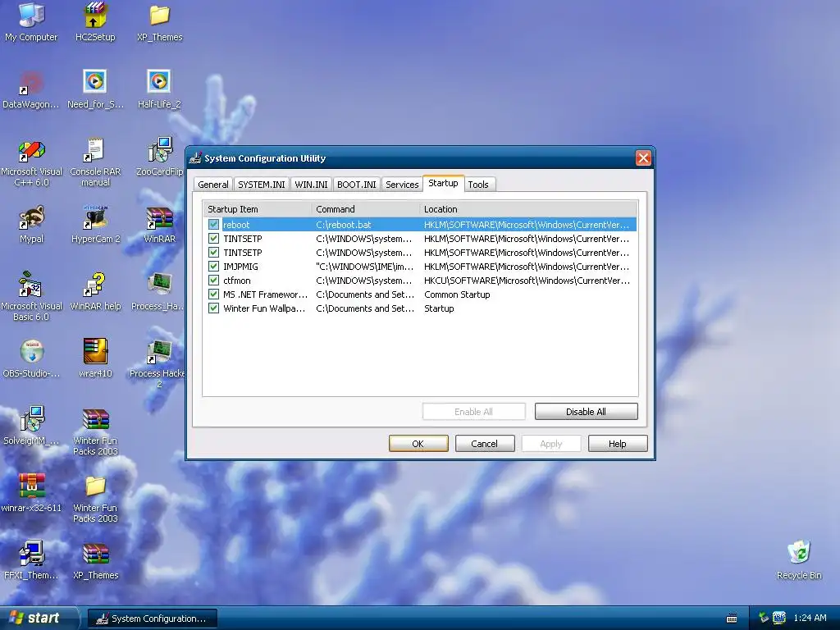840x630 pixels.
Task: Uncheck the MS .NET Framework startup item
Action: click(x=214, y=294)
